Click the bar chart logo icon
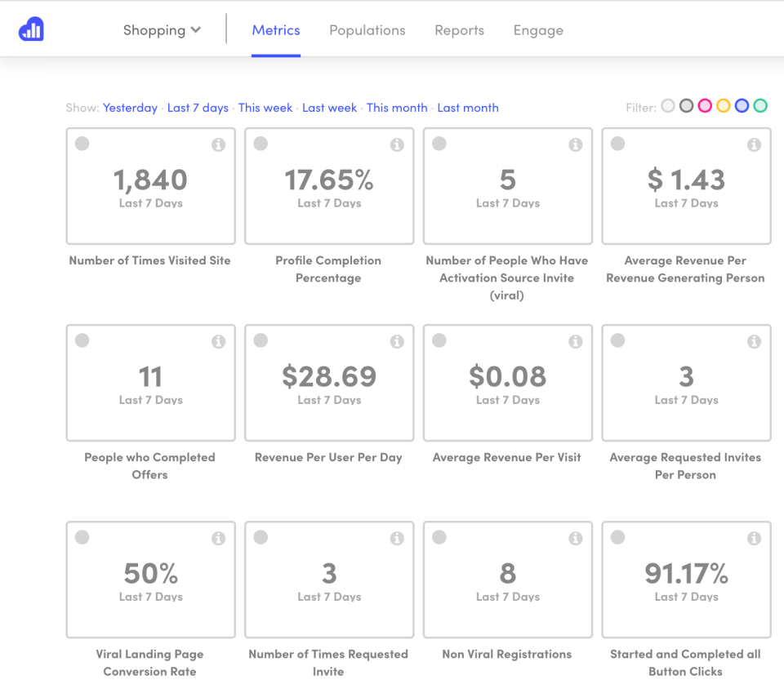784x693 pixels. [30, 29]
